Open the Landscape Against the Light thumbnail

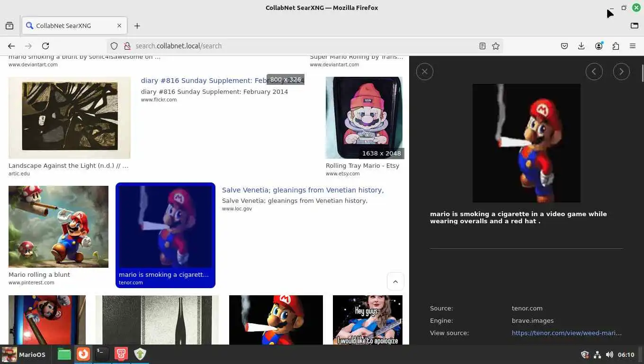[70, 118]
